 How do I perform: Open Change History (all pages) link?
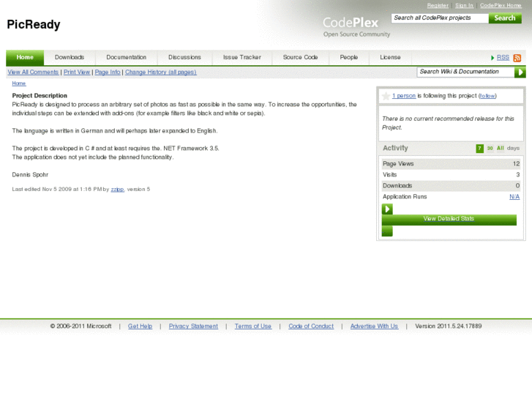pyautogui.click(x=161, y=72)
